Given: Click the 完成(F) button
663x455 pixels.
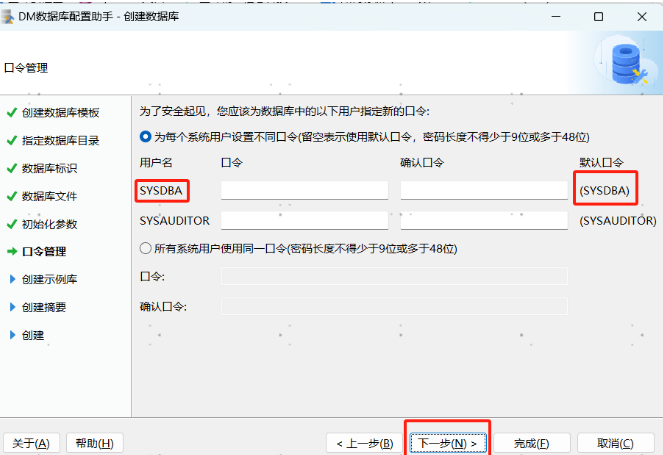Looking at the screenshot, I should coord(531,444).
